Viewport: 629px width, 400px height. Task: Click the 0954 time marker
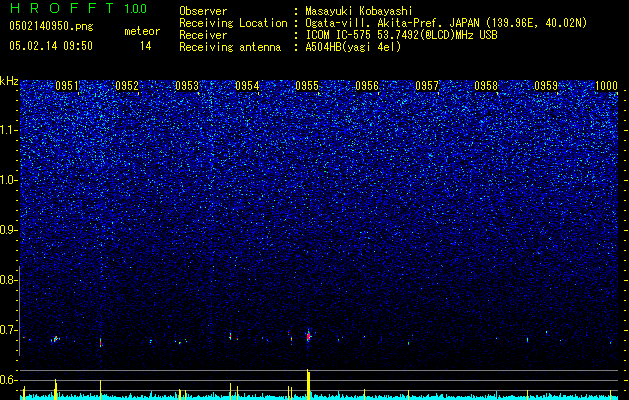247,86
